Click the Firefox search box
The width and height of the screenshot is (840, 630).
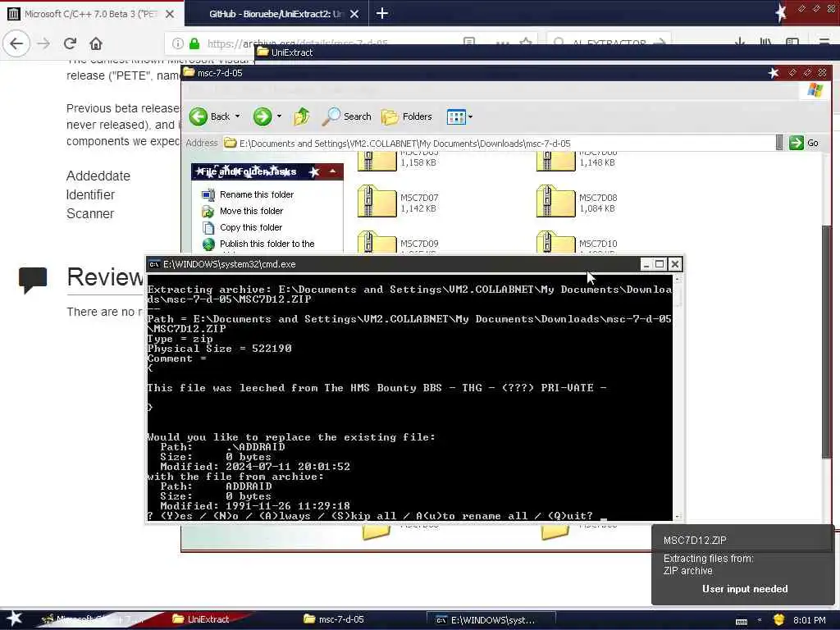(609, 43)
